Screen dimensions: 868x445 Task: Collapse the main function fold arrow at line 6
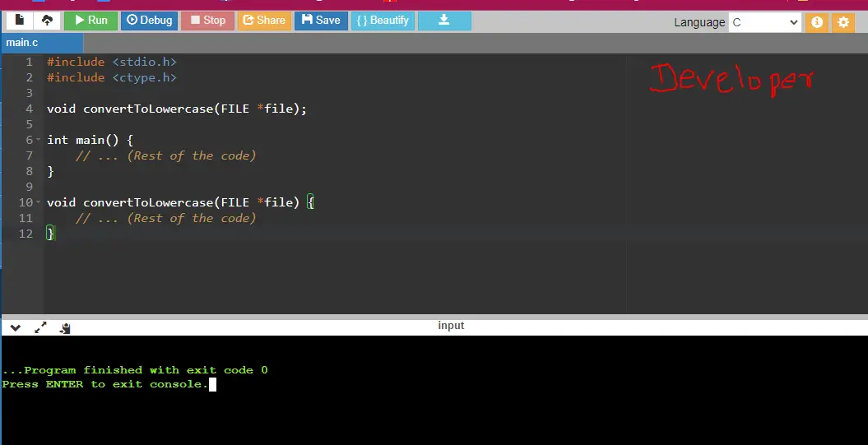coord(38,140)
